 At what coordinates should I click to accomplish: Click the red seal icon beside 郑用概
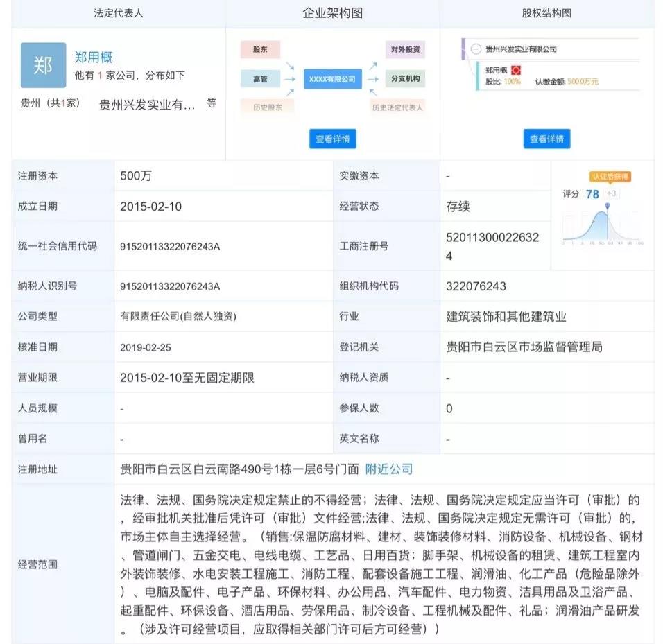[x=516, y=70]
